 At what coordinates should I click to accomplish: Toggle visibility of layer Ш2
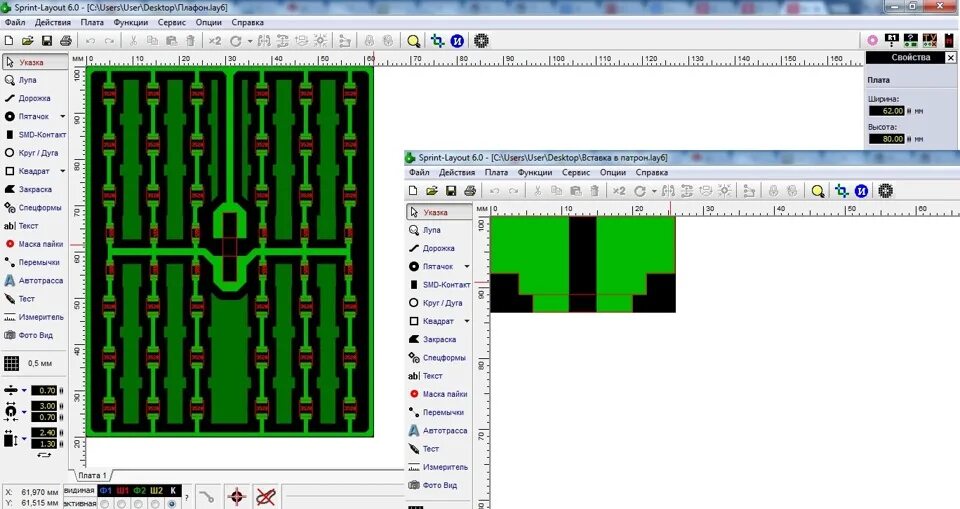click(157, 491)
